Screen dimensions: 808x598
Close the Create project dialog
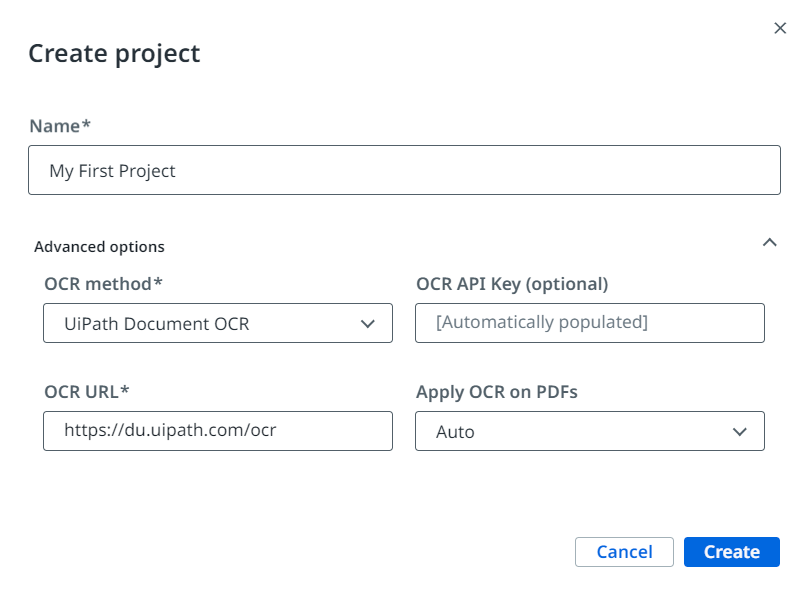pos(780,28)
